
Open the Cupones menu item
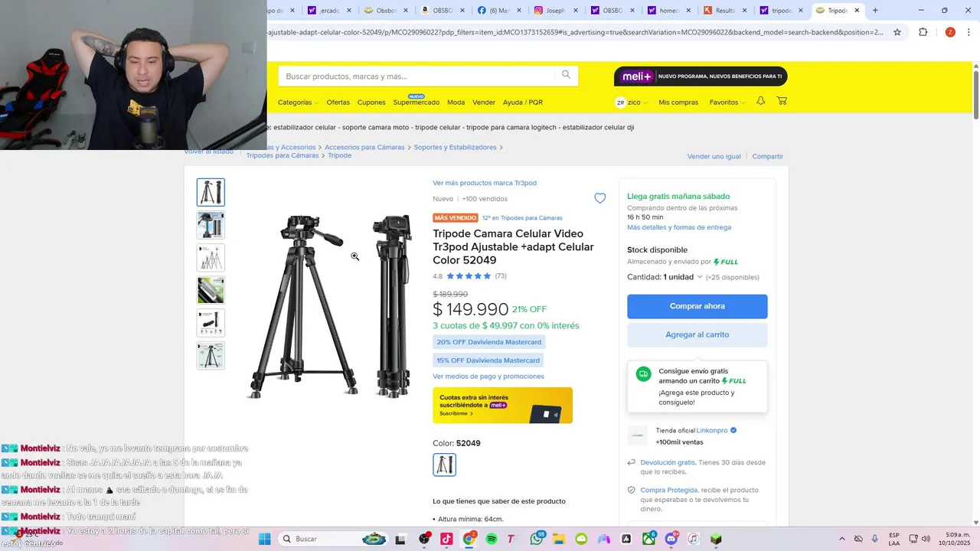coord(371,103)
